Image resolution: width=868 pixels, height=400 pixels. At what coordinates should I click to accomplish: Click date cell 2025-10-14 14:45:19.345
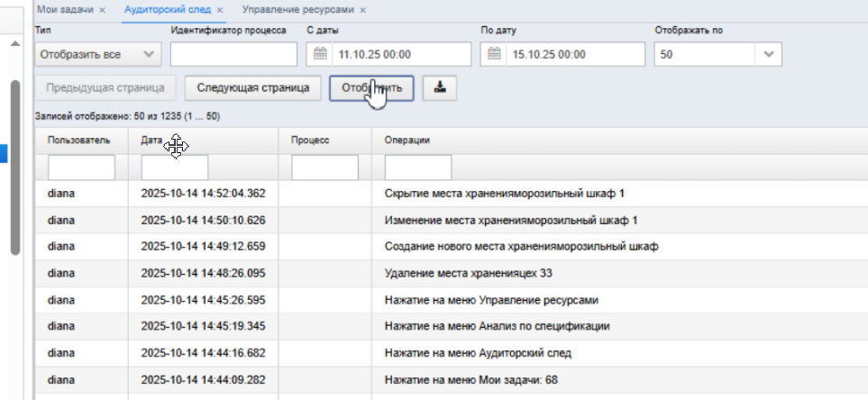(x=203, y=326)
